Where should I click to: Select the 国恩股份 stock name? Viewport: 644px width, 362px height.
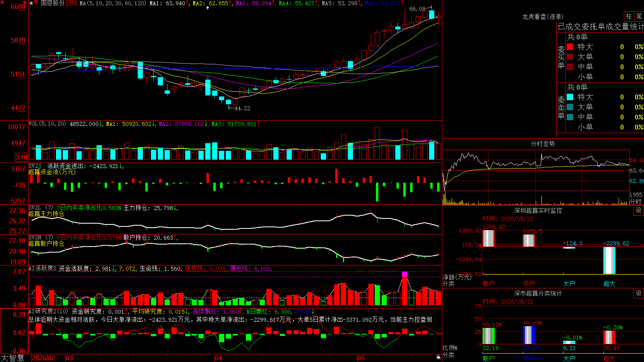(x=53, y=3)
